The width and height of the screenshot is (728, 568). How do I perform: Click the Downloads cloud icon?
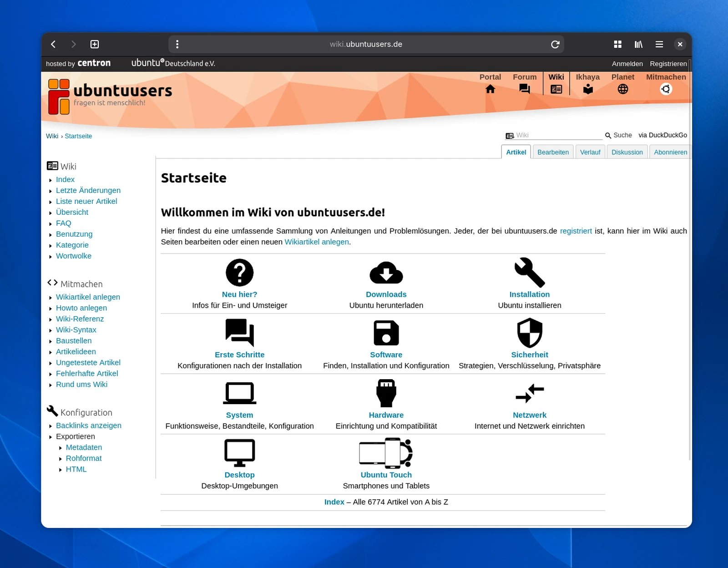click(x=386, y=273)
